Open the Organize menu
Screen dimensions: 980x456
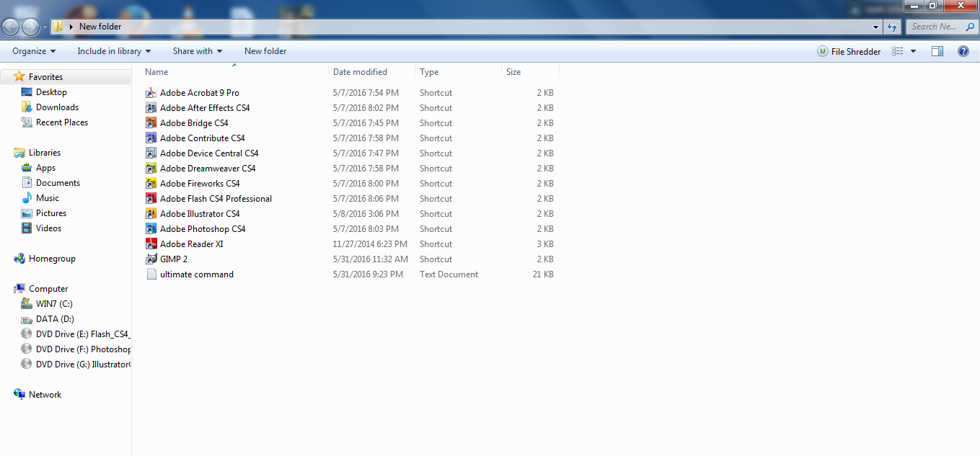[x=34, y=51]
